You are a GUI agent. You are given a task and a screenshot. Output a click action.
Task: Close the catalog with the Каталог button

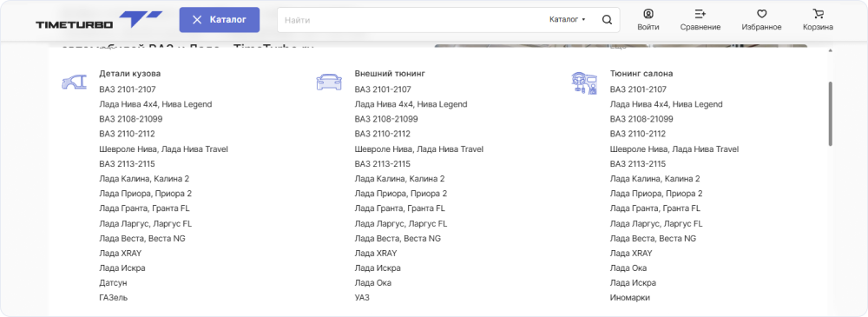[x=220, y=20]
